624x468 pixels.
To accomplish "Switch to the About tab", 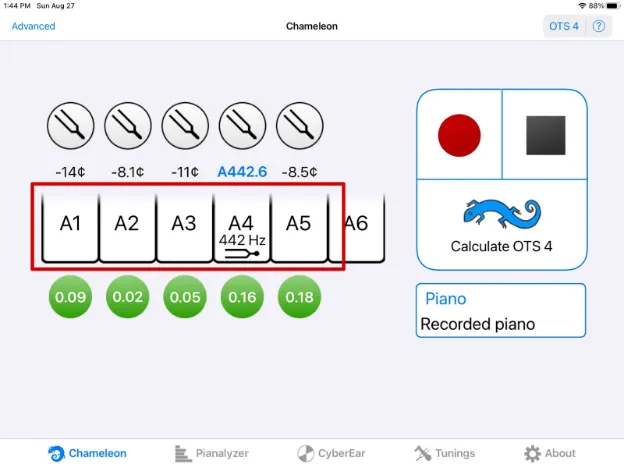I will coord(550,453).
